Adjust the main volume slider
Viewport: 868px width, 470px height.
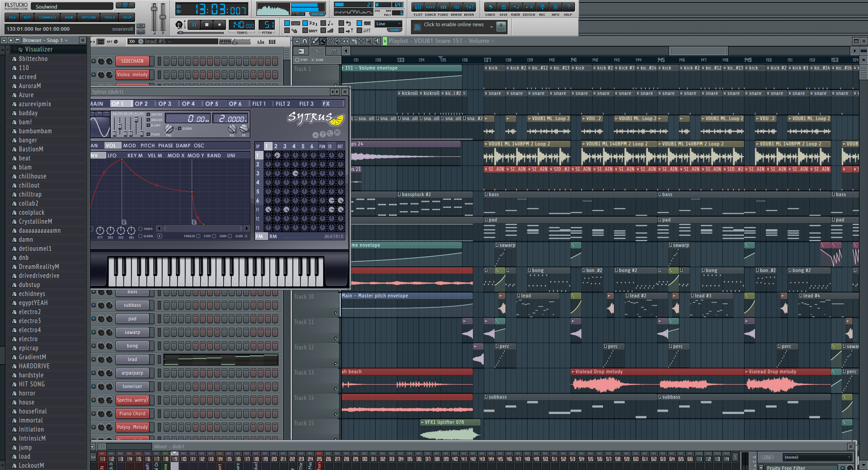[154, 17]
